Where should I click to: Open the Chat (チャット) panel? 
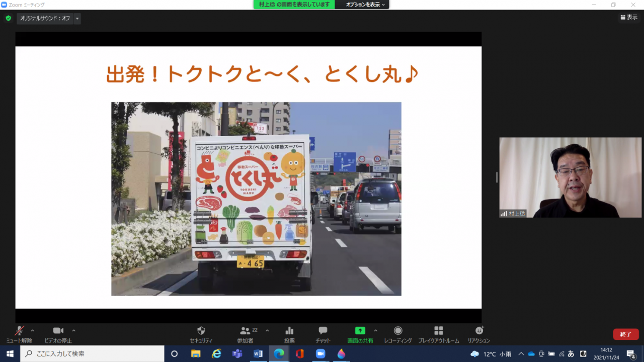pyautogui.click(x=323, y=331)
